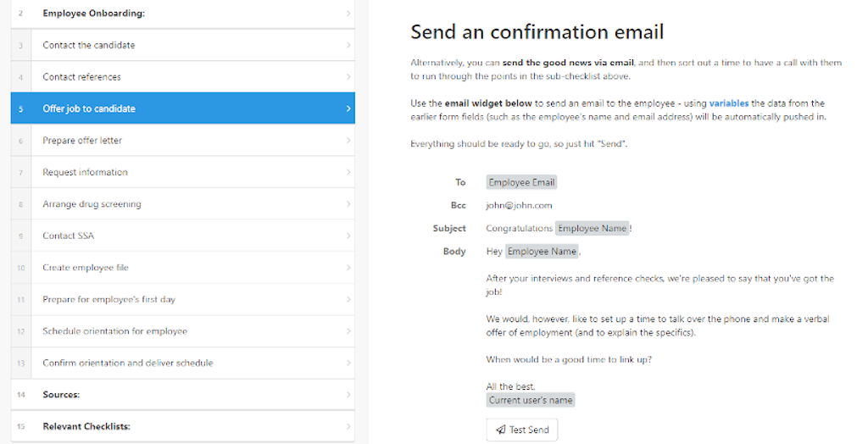Image resolution: width=868 pixels, height=444 pixels.
Task: Click the paper plane icon on Test Send
Action: tap(500, 430)
